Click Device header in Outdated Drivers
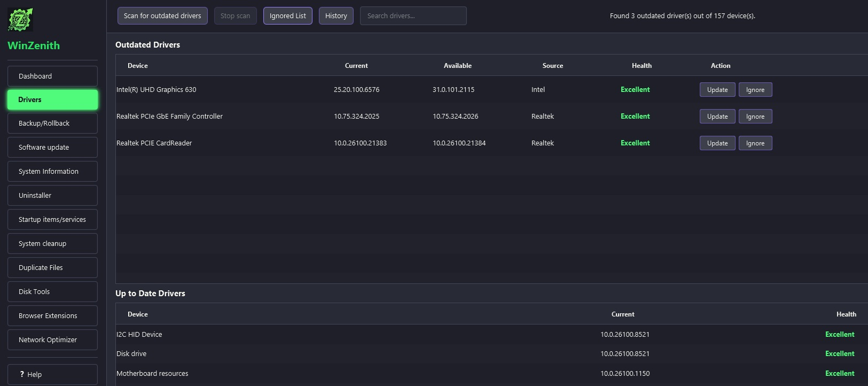Image resolution: width=868 pixels, height=386 pixels. coord(138,65)
